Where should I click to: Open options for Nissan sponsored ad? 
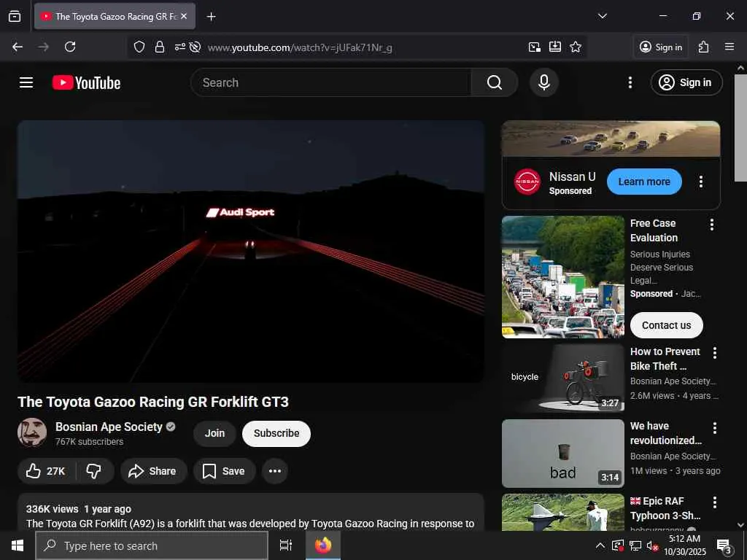[701, 182]
